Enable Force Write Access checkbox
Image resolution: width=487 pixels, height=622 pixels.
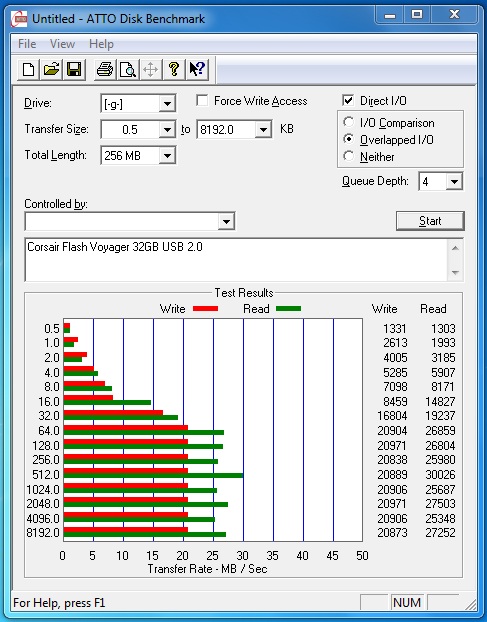[x=202, y=101]
